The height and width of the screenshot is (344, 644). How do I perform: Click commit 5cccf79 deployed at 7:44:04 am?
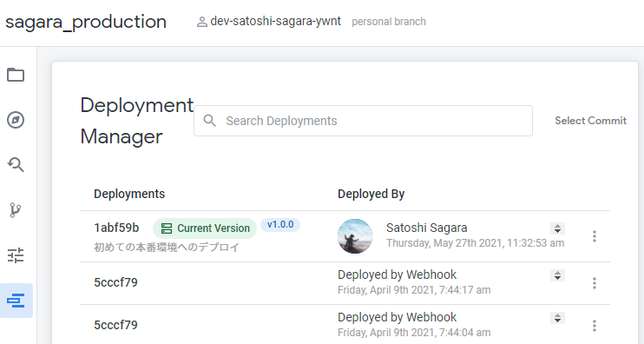tap(115, 325)
